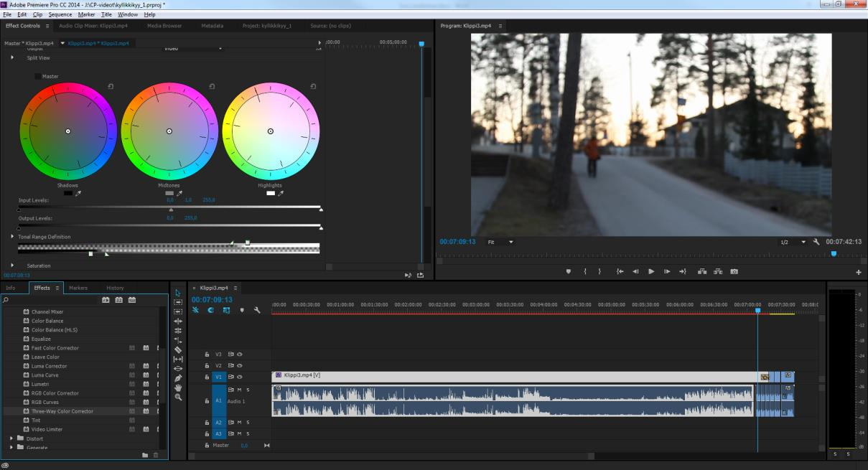Toggle V2 track output eye
This screenshot has width=868, height=470.
click(240, 365)
